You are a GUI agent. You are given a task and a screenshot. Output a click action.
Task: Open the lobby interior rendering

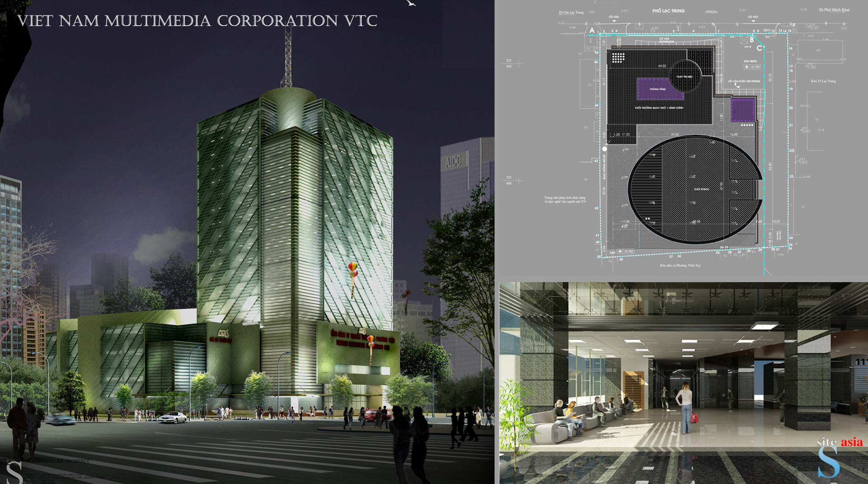click(683, 382)
